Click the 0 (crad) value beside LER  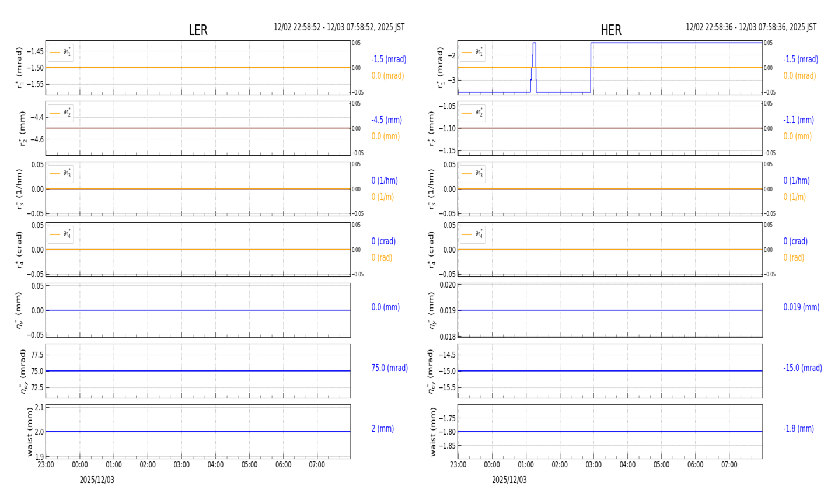click(x=383, y=242)
